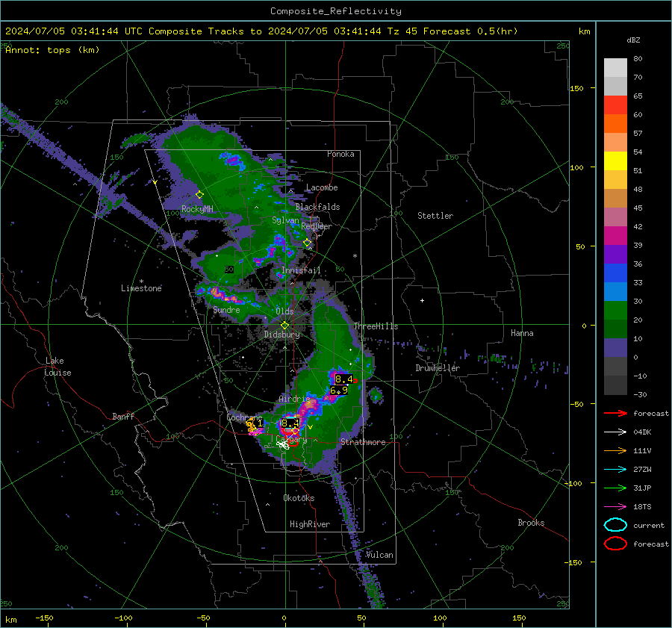Click the yellow diamond marker near RedDeer

[x=307, y=243]
